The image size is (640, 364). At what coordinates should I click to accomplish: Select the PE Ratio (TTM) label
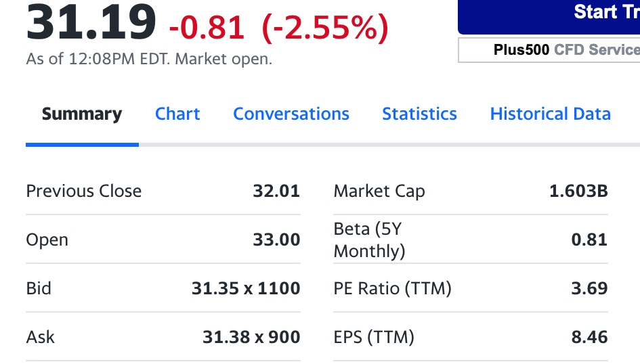392,288
